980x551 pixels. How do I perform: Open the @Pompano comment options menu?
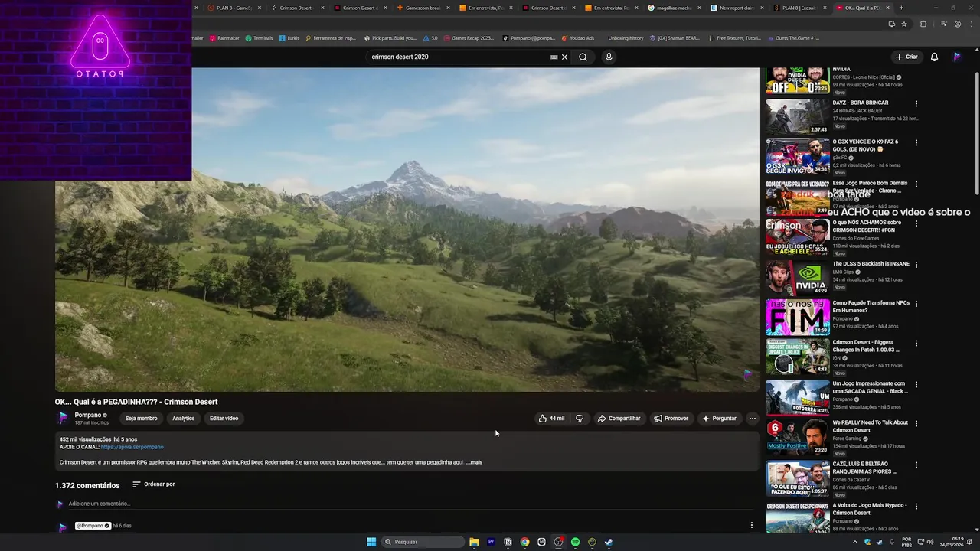(x=751, y=525)
